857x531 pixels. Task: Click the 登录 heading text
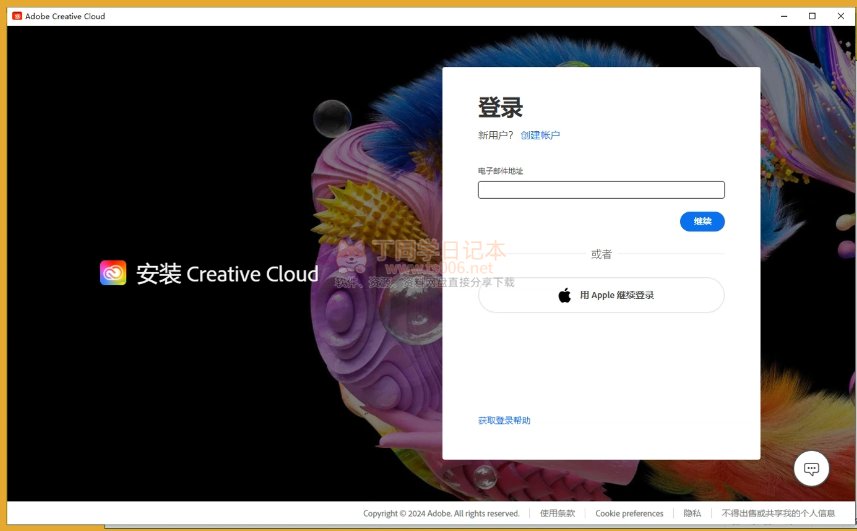[501, 107]
